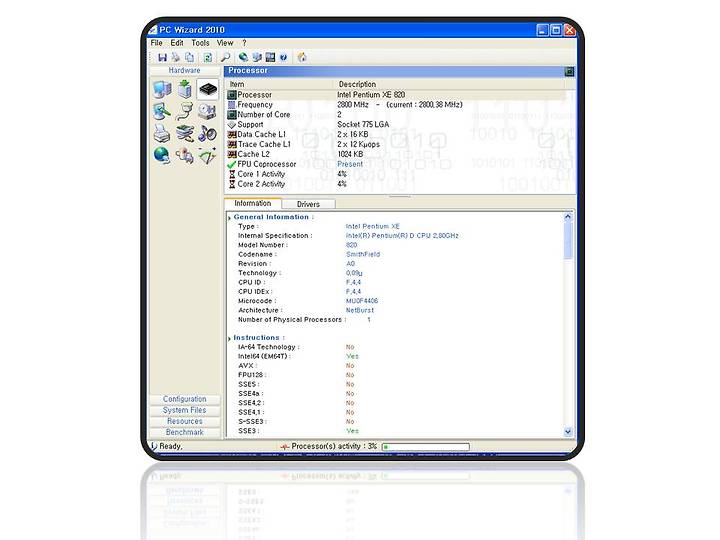This screenshot has height=540, width=720.
Task: Open the ? help menu
Action: pos(244,43)
